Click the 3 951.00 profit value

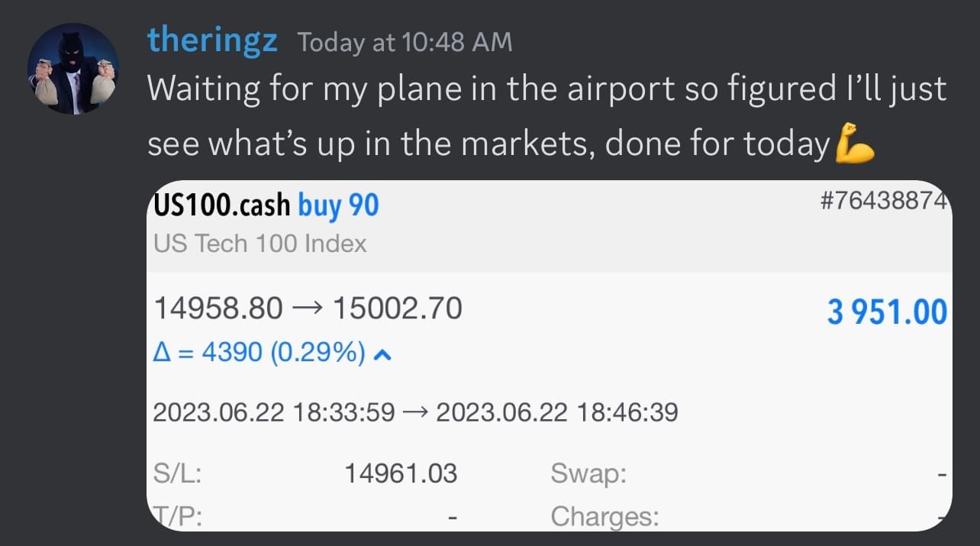tap(887, 312)
